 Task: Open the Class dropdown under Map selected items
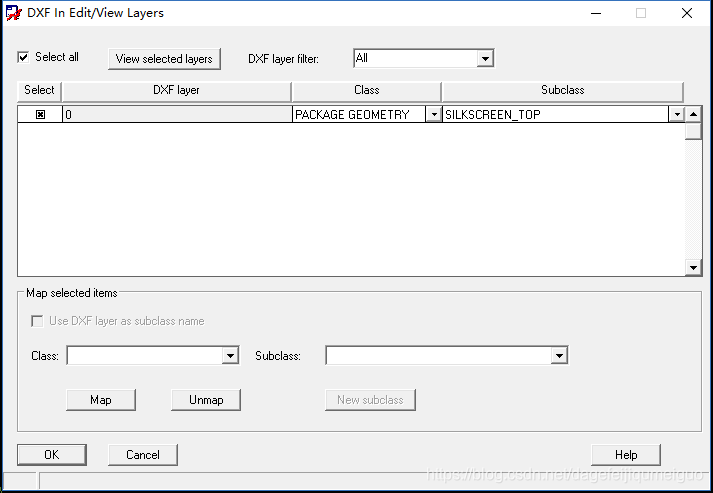(230, 356)
